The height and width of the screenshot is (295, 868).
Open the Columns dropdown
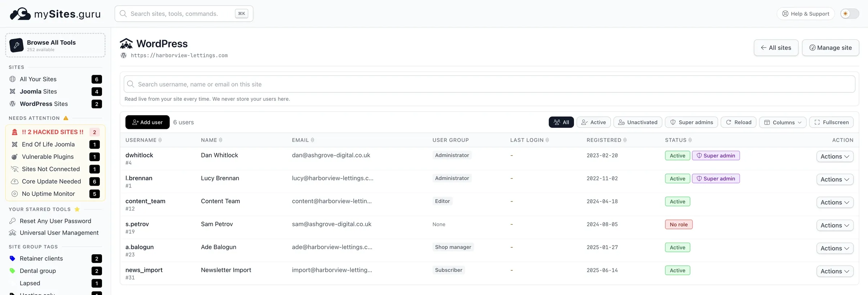pyautogui.click(x=783, y=122)
